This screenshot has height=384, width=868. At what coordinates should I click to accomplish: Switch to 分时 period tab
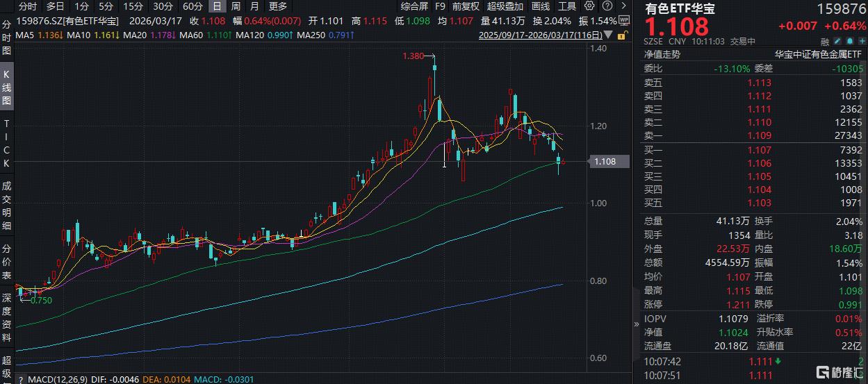(x=28, y=6)
